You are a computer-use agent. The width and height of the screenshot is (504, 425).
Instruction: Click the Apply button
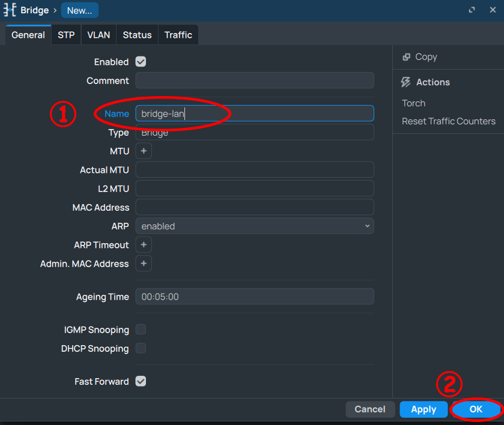click(424, 409)
